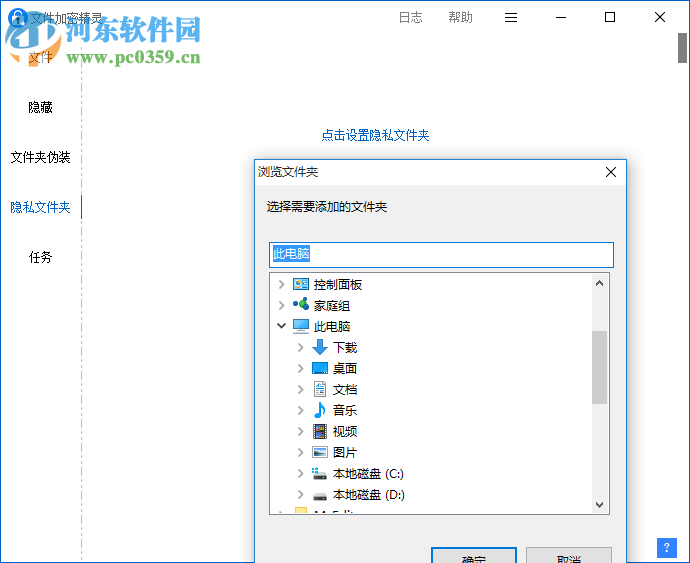This screenshot has height=563, width=690.
Task: Expand the 本地磁盘 (C:) node
Action: [x=301, y=473]
